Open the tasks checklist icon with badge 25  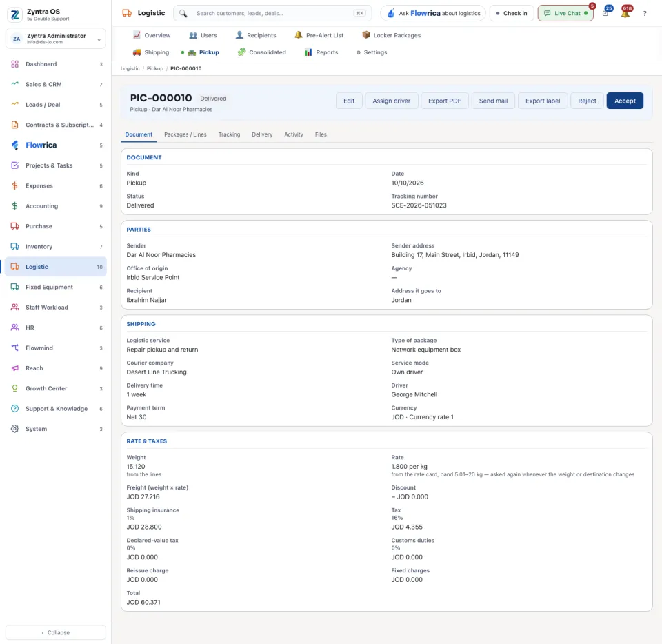pyautogui.click(x=605, y=14)
